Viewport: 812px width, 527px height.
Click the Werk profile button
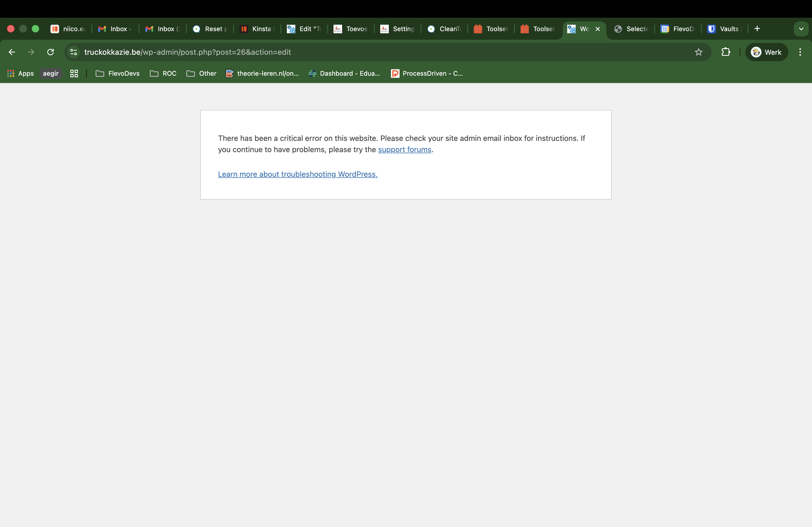click(x=766, y=52)
